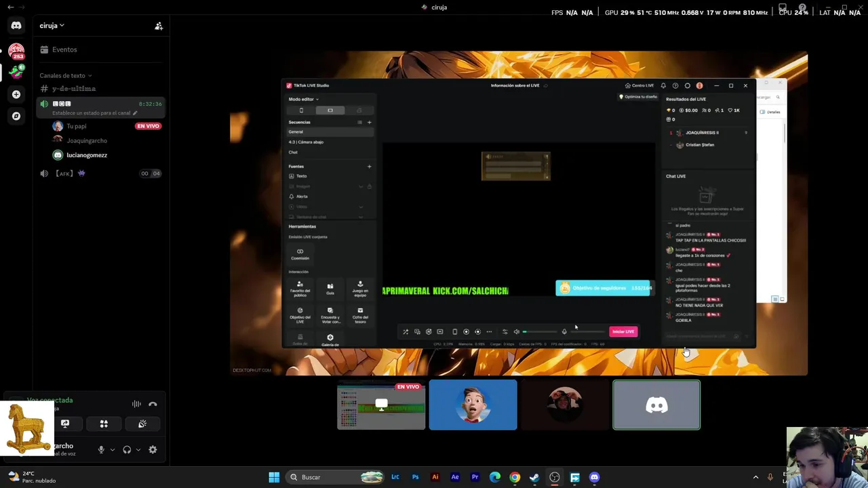Select user Tu papi in voice list
The image size is (868, 488).
click(76, 126)
